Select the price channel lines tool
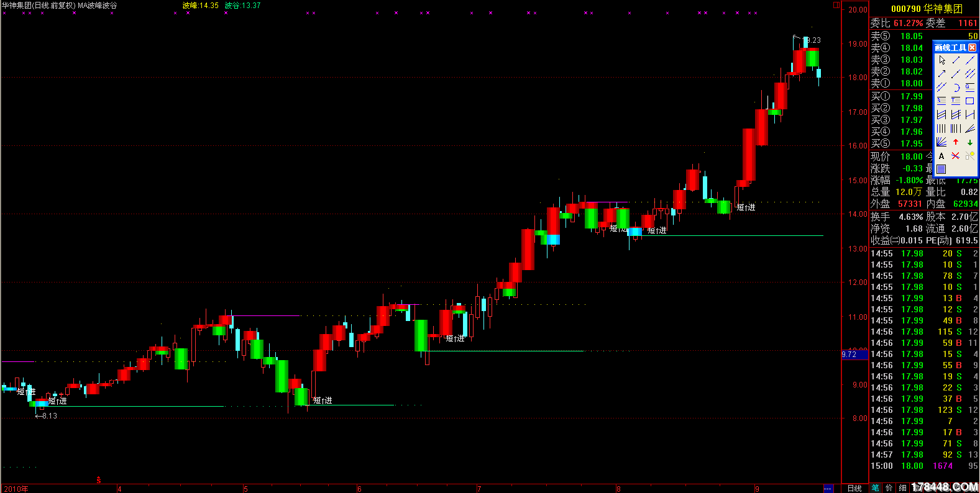The width and height of the screenshot is (980, 493). [941, 88]
